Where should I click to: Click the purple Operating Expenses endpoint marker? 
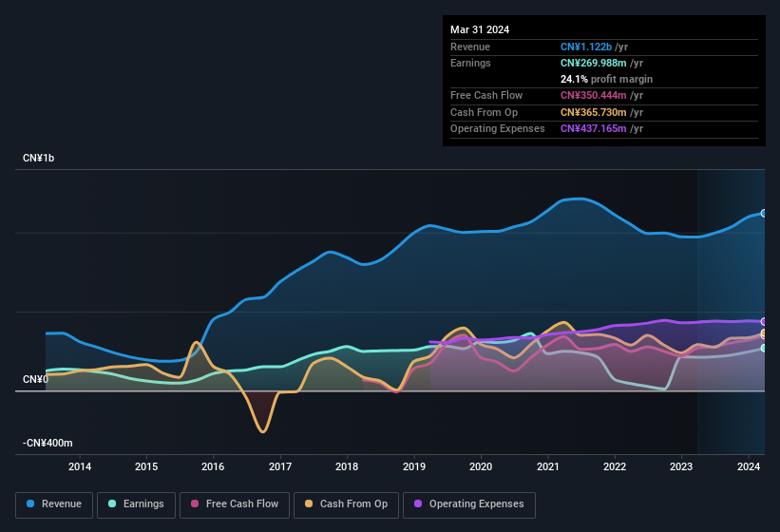764,322
